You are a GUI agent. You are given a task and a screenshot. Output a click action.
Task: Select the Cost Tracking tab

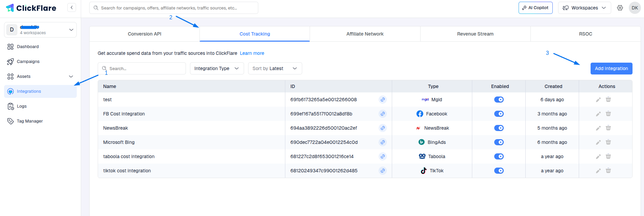coord(255,34)
